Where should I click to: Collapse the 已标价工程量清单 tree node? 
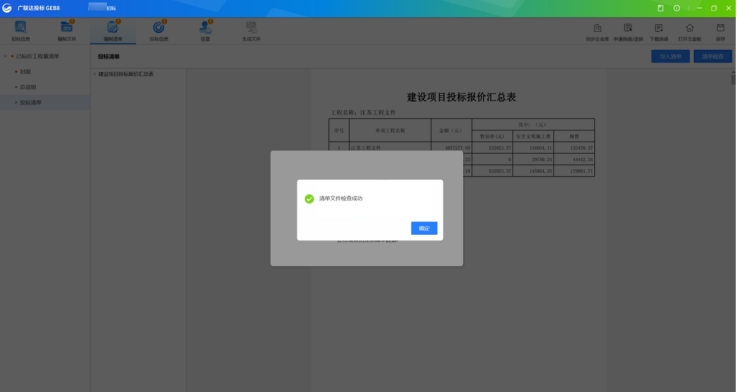(x=6, y=56)
